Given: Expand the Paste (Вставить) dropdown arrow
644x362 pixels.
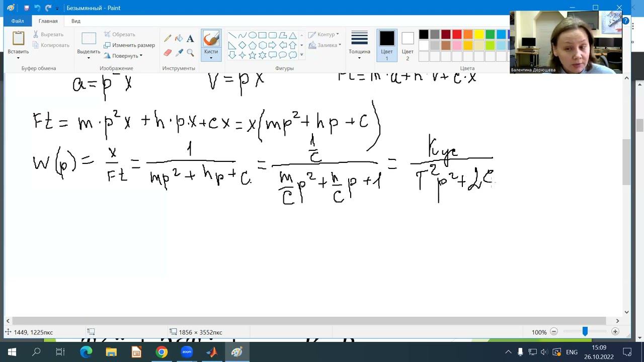Looking at the screenshot, I should 18,58.
